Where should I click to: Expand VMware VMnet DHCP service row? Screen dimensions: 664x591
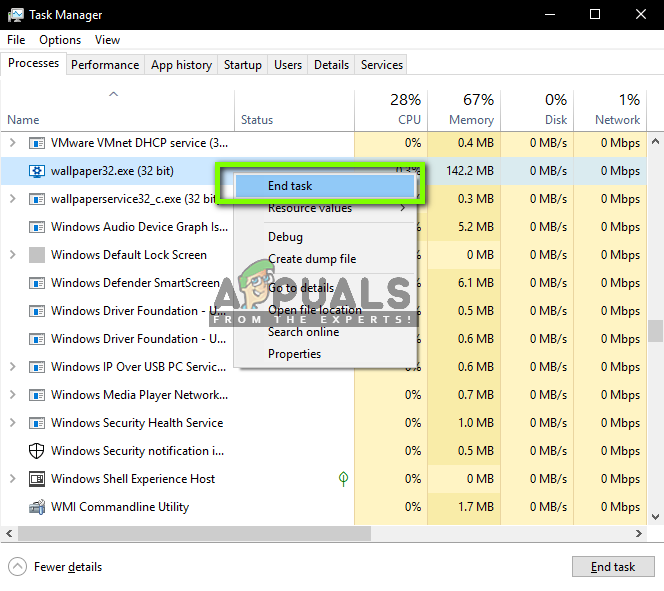13,143
